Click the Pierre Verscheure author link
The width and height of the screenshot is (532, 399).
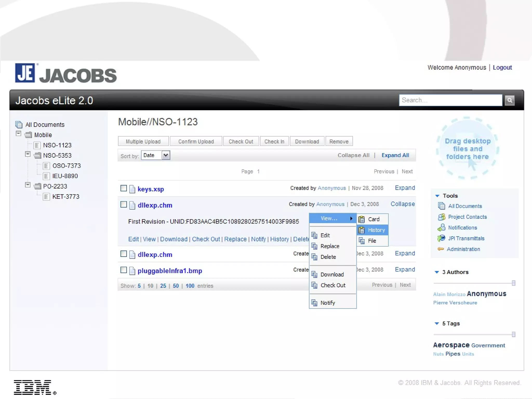[x=455, y=303]
